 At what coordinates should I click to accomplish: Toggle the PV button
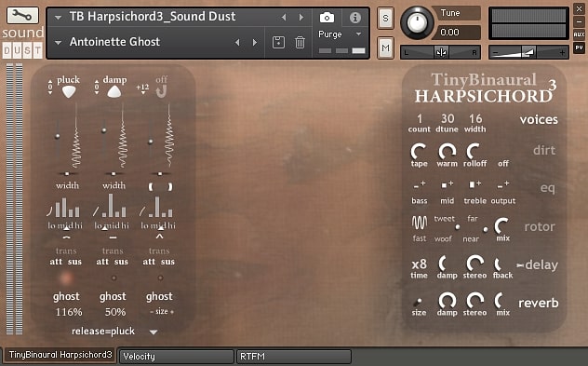pyautogui.click(x=579, y=47)
